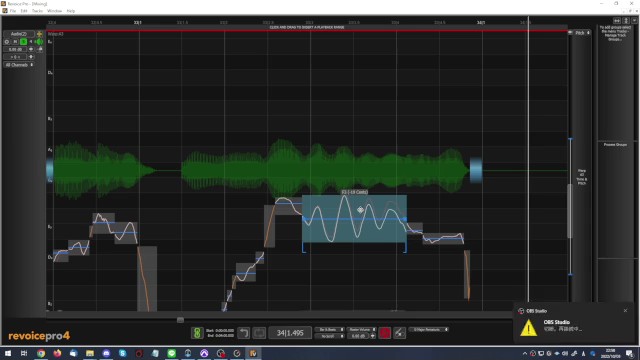Toggle the green speaker monitor button
This screenshot has height=360, width=640.
click(39, 42)
